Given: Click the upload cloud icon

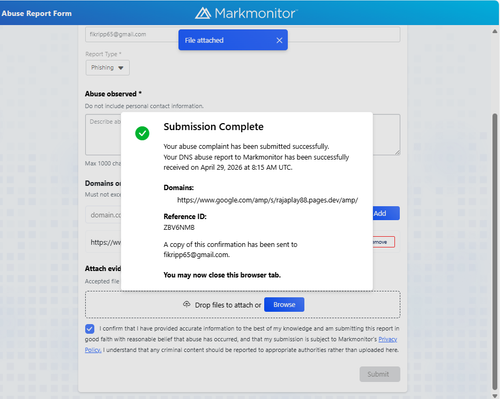Looking at the screenshot, I should pos(187,304).
